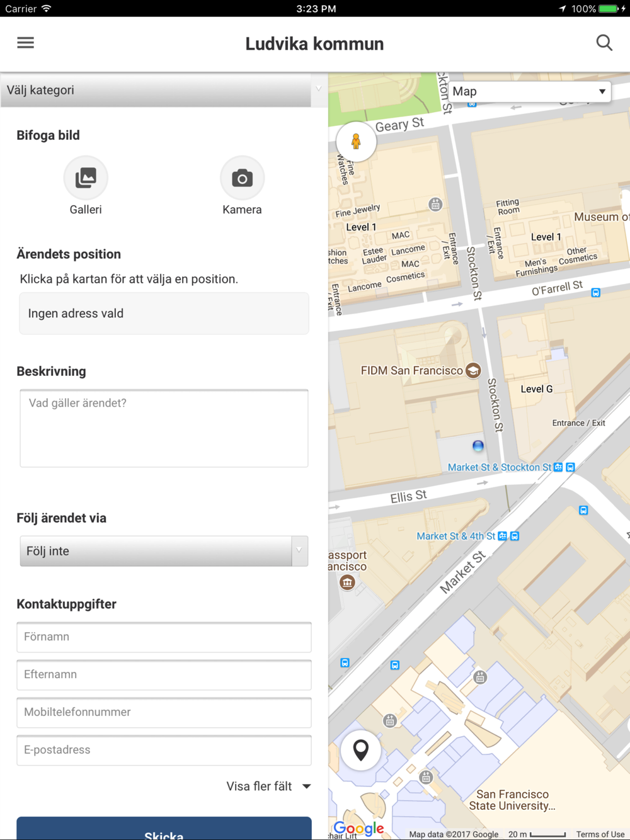Screen dimensions: 630x840
Task: Select the FIDM San Francisco school marker
Action: tap(473, 370)
